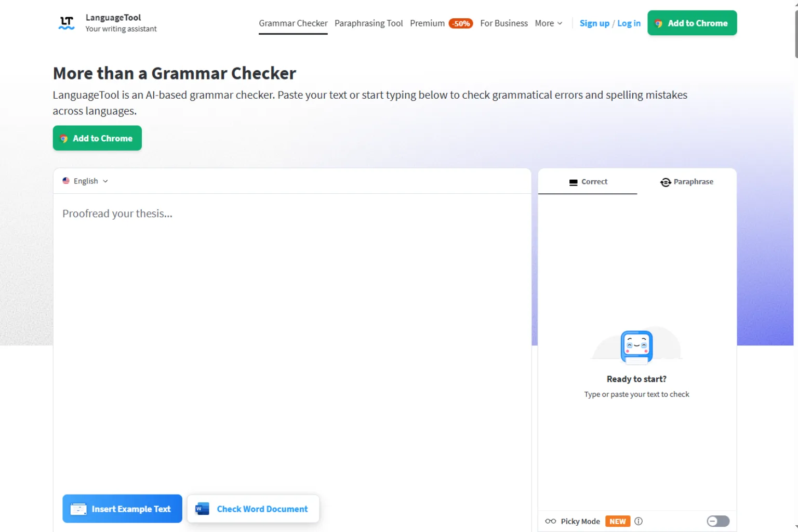Click the robot mascot illustration
Image resolution: width=798 pixels, height=532 pixels.
coord(636,347)
